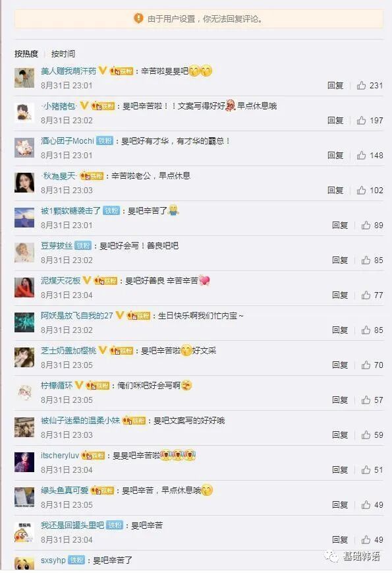Reply to 美人赠我萌汗药's comment
Viewport: 392px width, 573px height.
click(335, 86)
